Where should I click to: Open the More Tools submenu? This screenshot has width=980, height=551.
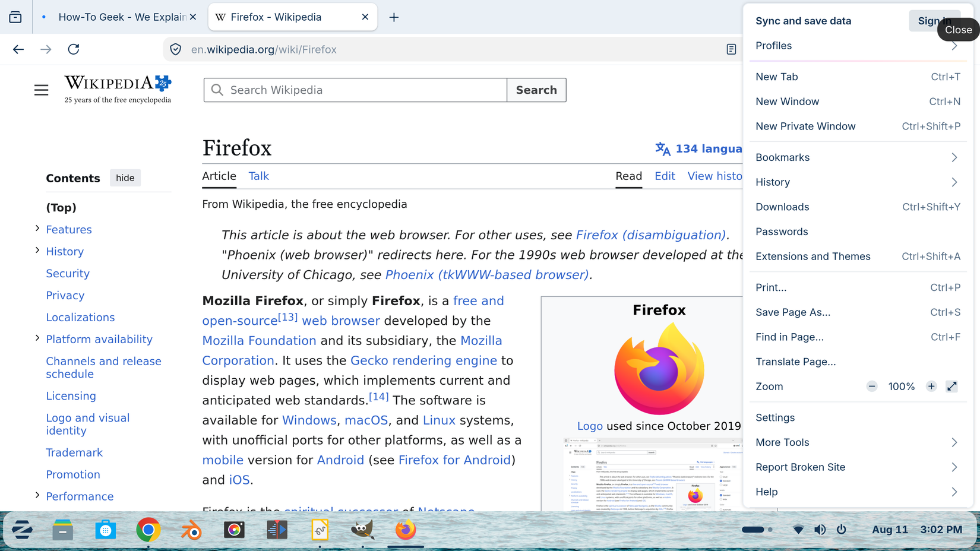point(858,442)
